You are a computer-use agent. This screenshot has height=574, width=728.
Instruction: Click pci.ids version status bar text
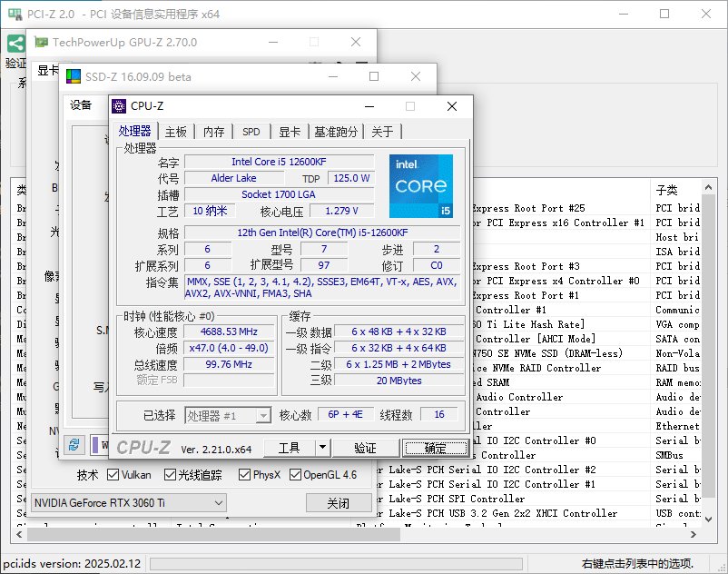click(x=72, y=564)
